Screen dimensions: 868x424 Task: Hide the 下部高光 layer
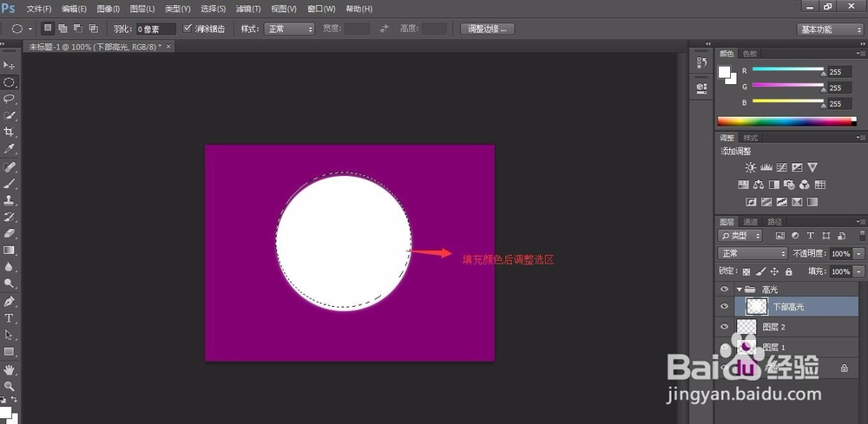tap(724, 306)
